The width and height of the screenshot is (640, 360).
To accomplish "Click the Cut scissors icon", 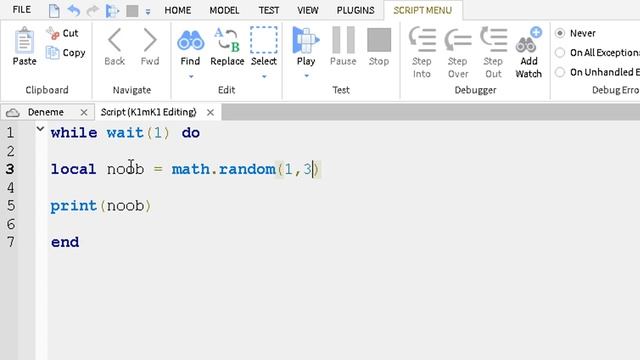I will [x=53, y=33].
